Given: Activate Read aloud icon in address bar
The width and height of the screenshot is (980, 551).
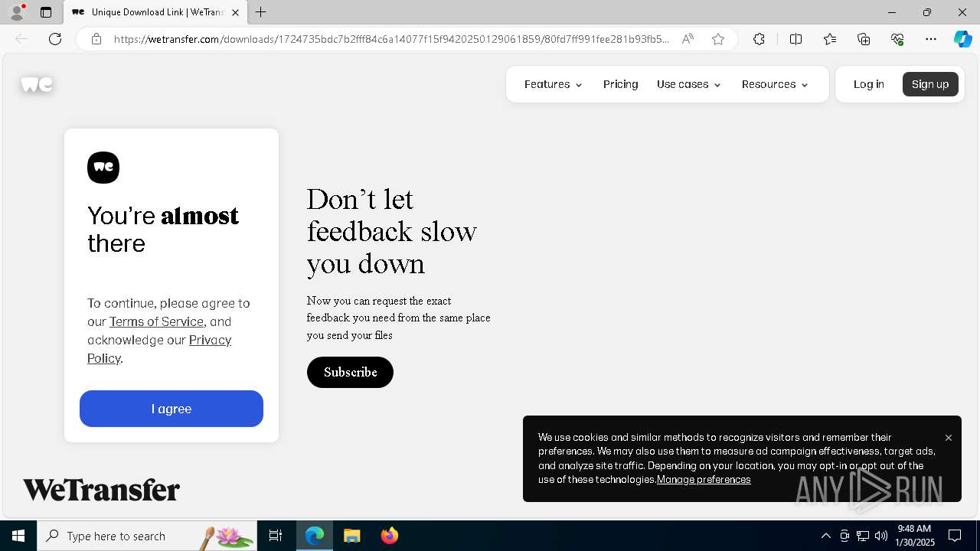Looking at the screenshot, I should click(688, 39).
